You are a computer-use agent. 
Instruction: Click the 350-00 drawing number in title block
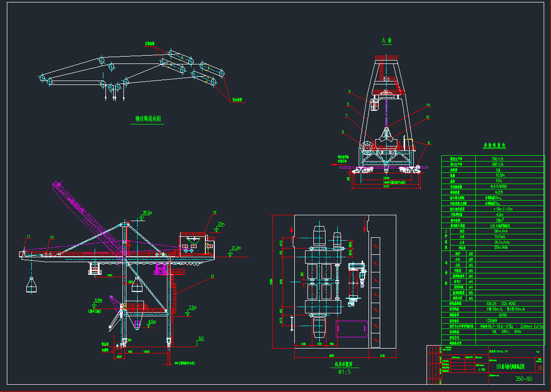point(524,379)
